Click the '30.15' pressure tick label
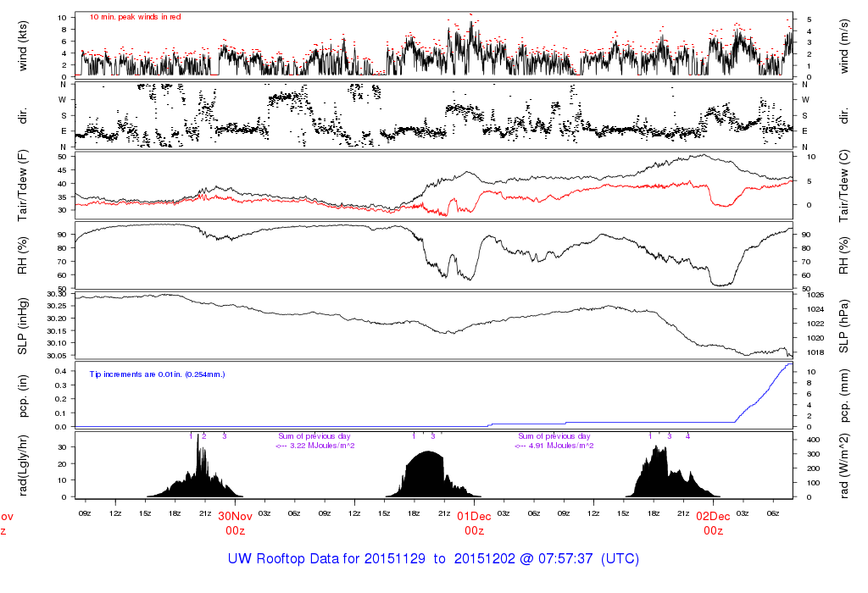The width and height of the screenshot is (868, 593). (57, 331)
